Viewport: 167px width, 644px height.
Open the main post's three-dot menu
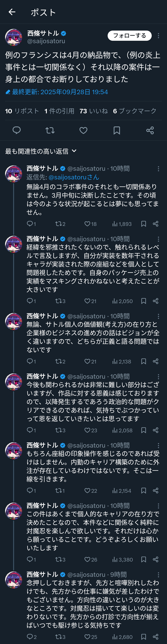pos(158,36)
